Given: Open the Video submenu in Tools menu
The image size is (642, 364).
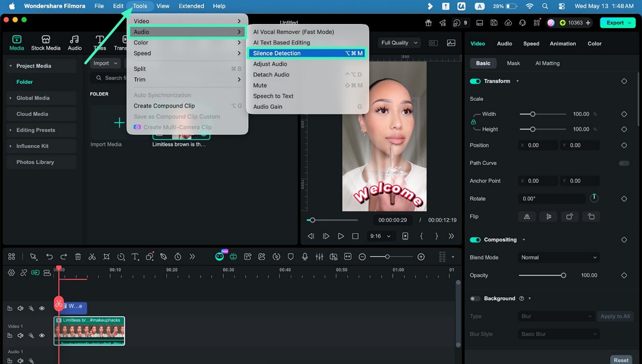Looking at the screenshot, I should click(187, 21).
